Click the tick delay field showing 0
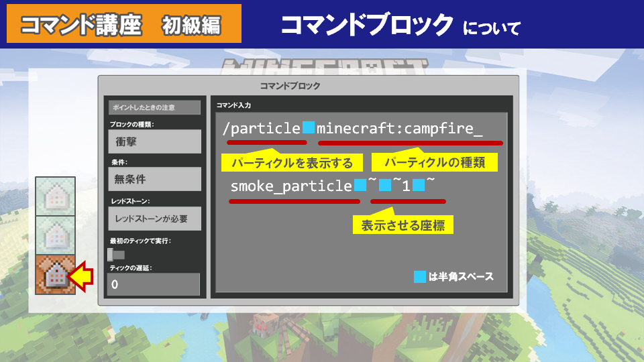The image size is (644, 362). click(154, 284)
